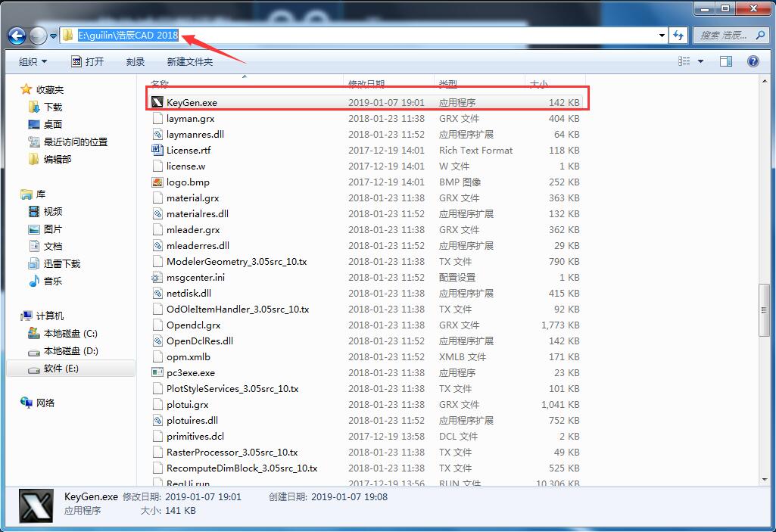Click the 新建文件夹 button
Screen dimensions: 776x532
pyautogui.click(x=190, y=61)
